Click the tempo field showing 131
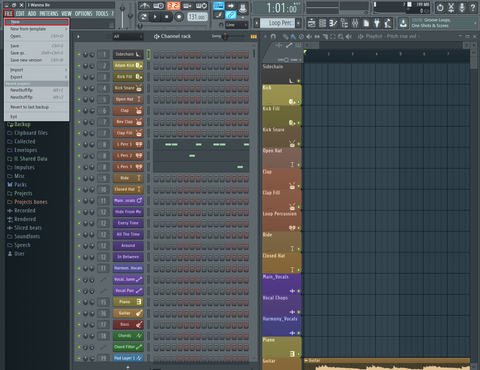480x370 pixels. point(197,16)
